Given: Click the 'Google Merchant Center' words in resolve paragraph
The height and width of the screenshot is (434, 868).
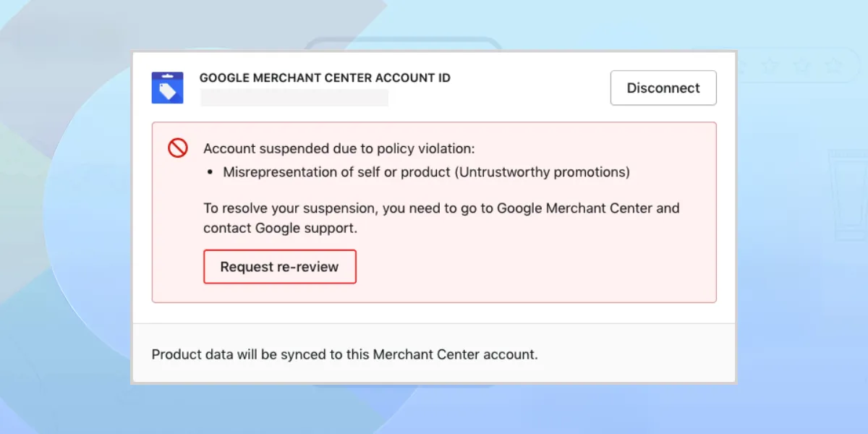Looking at the screenshot, I should point(555,208).
